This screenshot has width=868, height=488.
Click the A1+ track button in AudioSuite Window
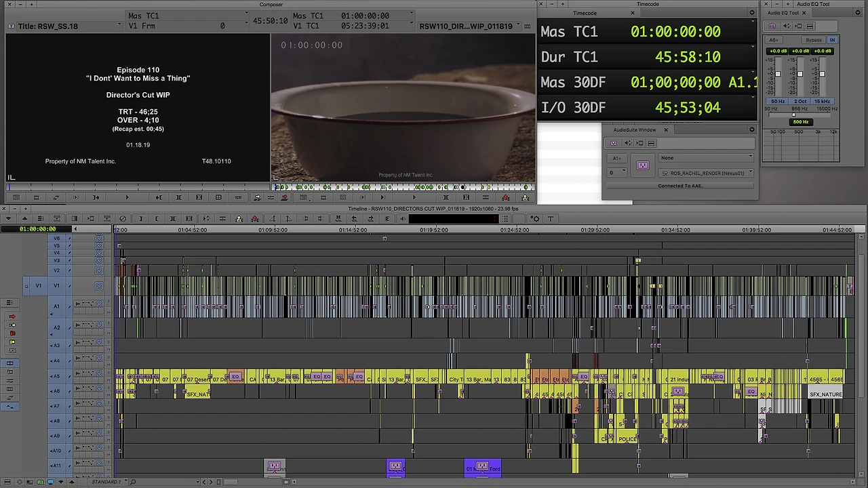617,158
